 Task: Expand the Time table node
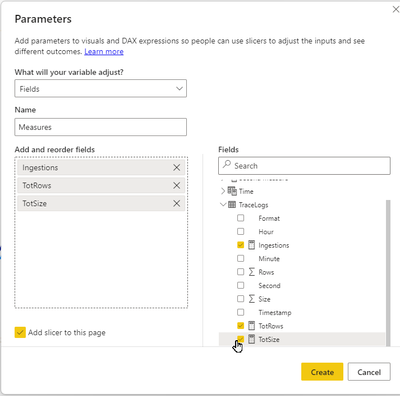(x=223, y=191)
